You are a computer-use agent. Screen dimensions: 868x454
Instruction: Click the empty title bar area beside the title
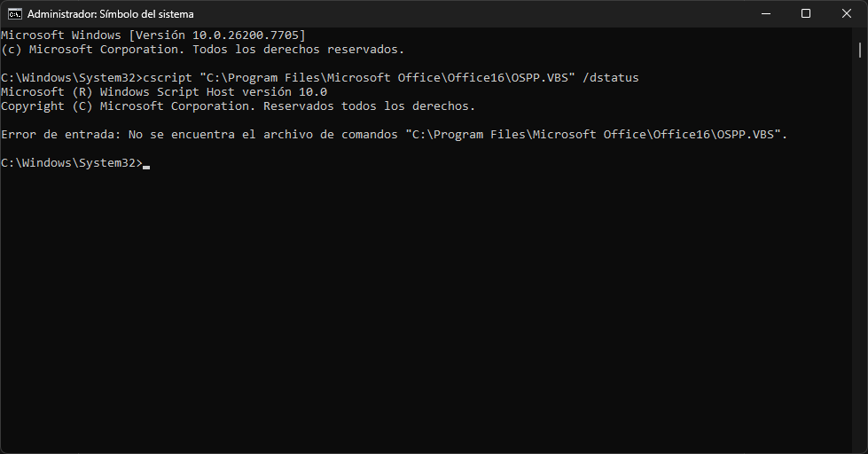point(471,14)
